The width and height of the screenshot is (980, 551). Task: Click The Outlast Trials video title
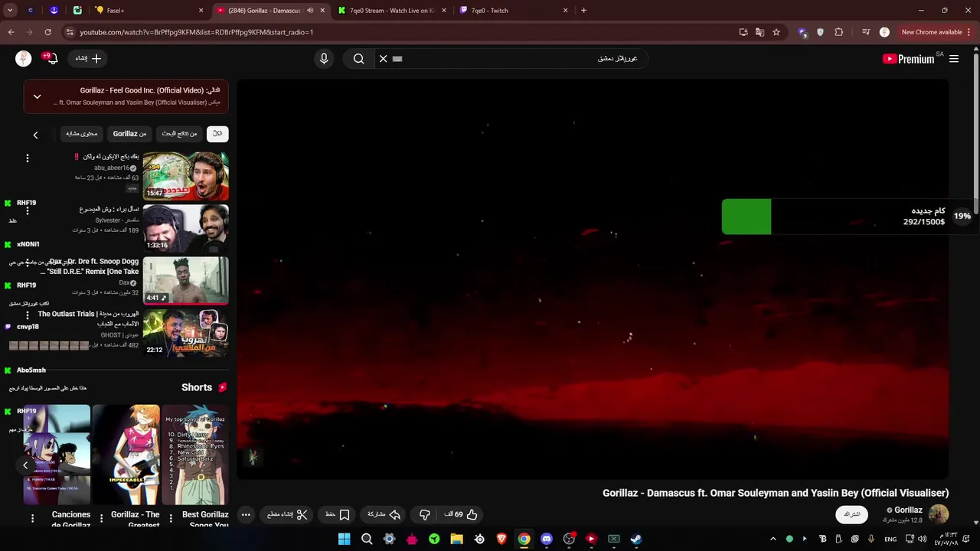[x=89, y=319]
